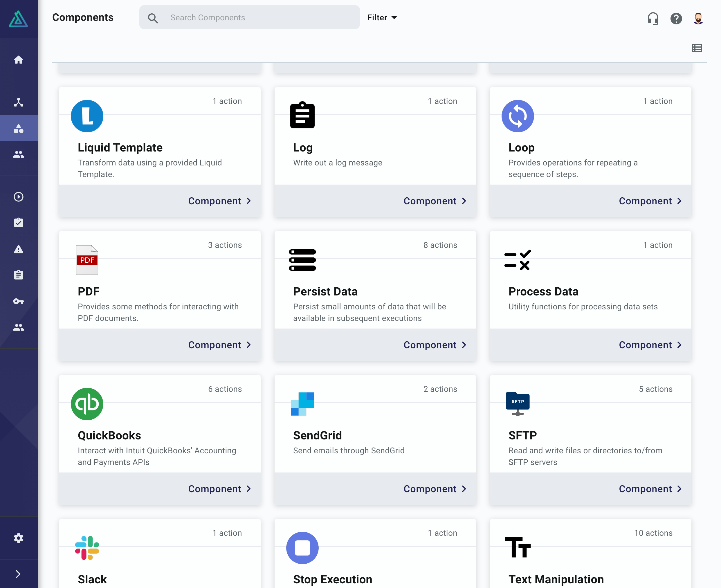Click the highlighted Components shapes icon
The height and width of the screenshot is (588, 721).
[19, 128]
